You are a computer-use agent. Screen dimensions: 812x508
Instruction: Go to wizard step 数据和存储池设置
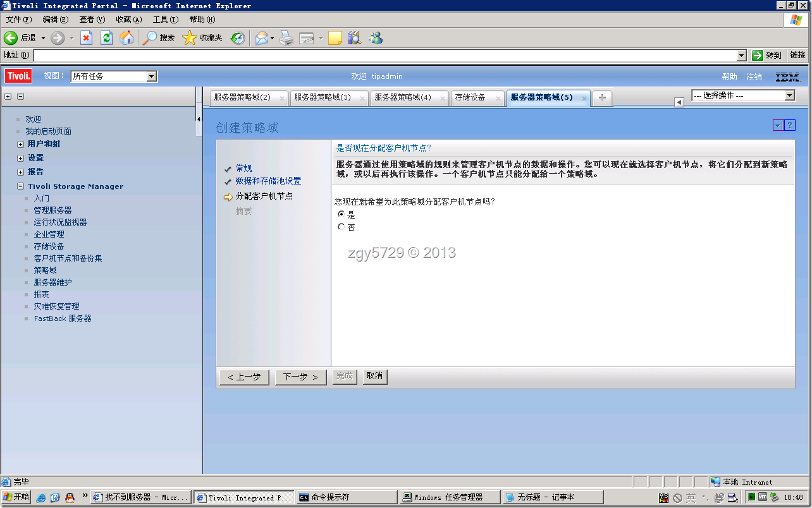tap(268, 181)
